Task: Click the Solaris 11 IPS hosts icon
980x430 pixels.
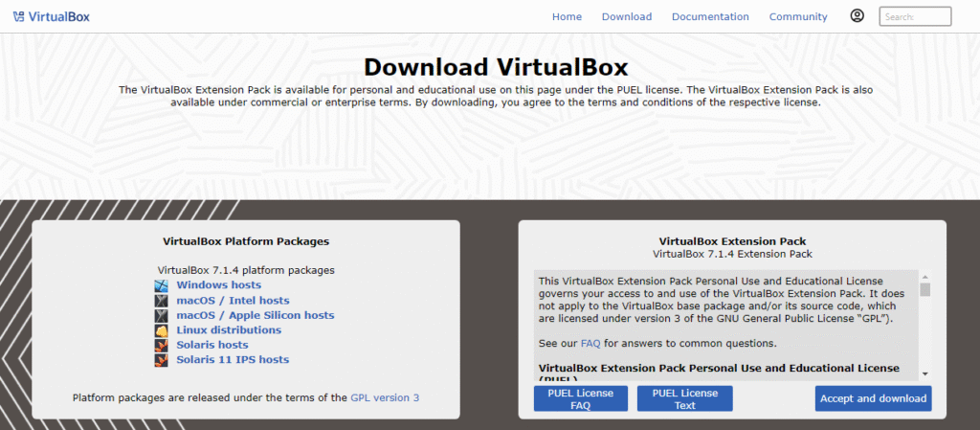Action: 162,360
